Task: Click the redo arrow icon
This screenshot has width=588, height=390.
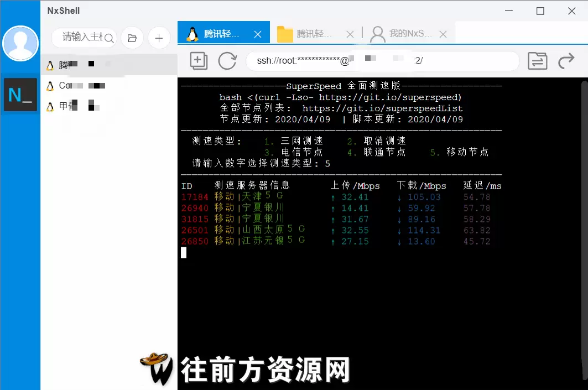Action: [566, 60]
